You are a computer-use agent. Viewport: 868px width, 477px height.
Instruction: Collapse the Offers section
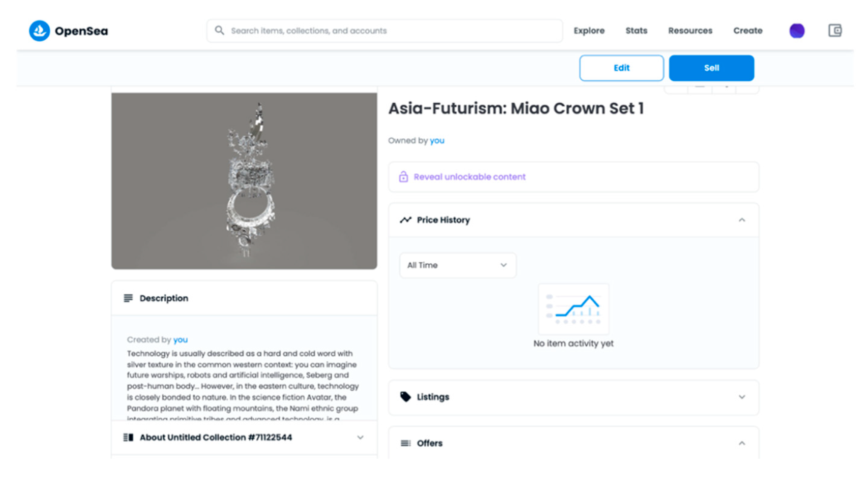[742, 443]
